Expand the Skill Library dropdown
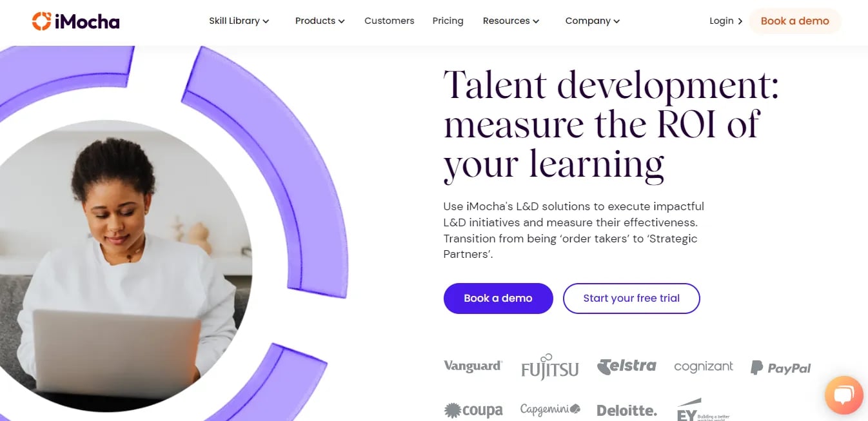Image resolution: width=868 pixels, height=421 pixels. pyautogui.click(x=239, y=21)
